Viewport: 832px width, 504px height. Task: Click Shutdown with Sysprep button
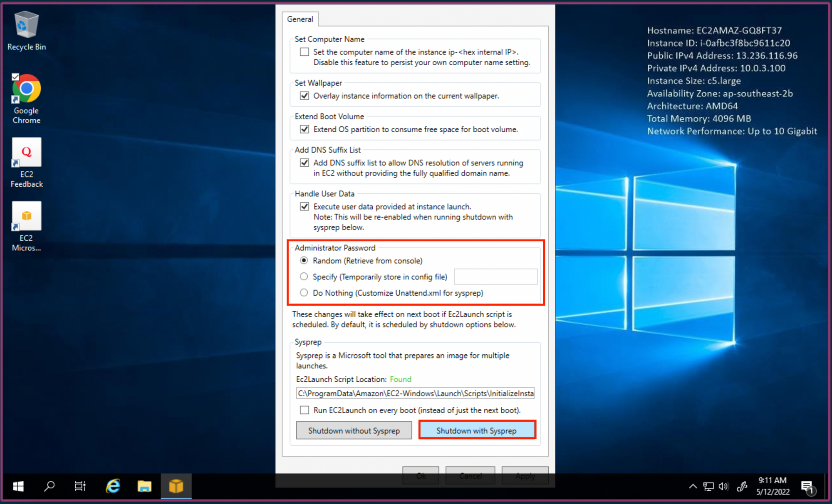[x=477, y=430]
